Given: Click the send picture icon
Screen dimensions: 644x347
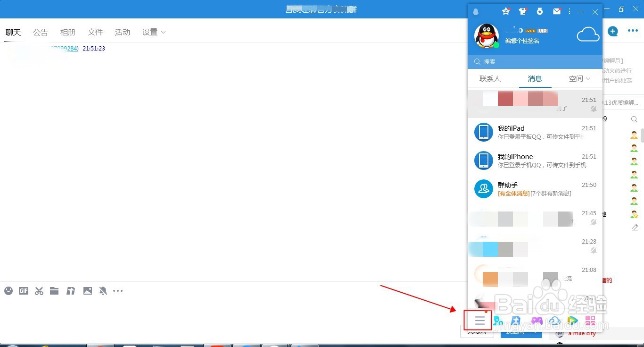Looking at the screenshot, I should pyautogui.click(x=88, y=291).
